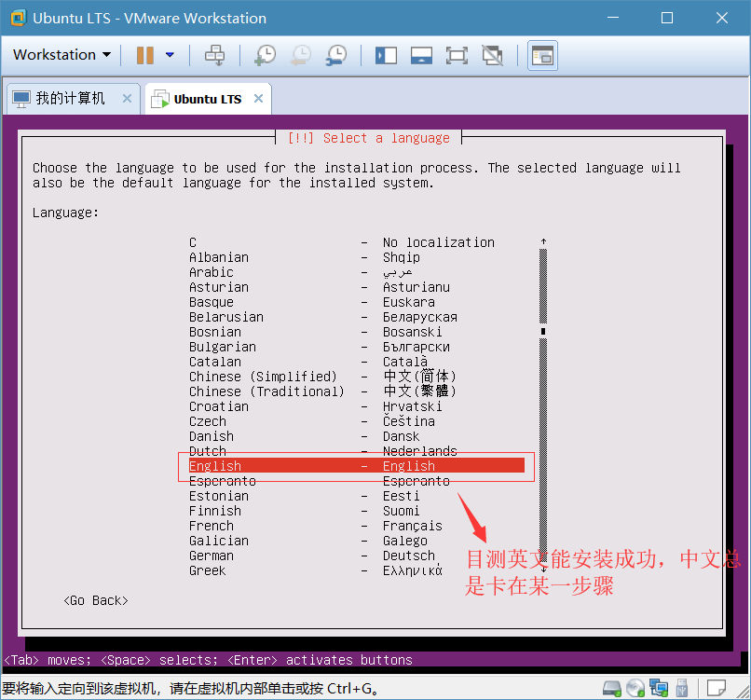Select the English language entry

354,466
